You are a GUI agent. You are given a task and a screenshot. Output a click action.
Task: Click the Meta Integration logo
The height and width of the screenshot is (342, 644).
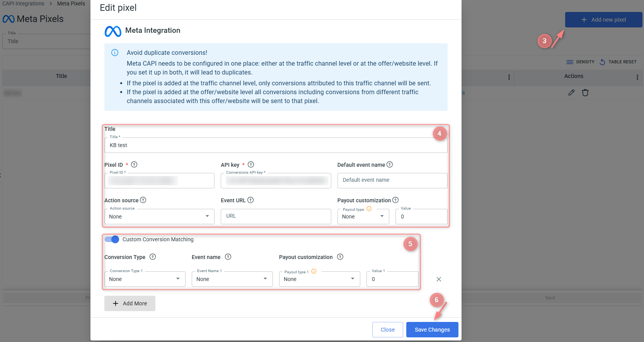tap(113, 31)
